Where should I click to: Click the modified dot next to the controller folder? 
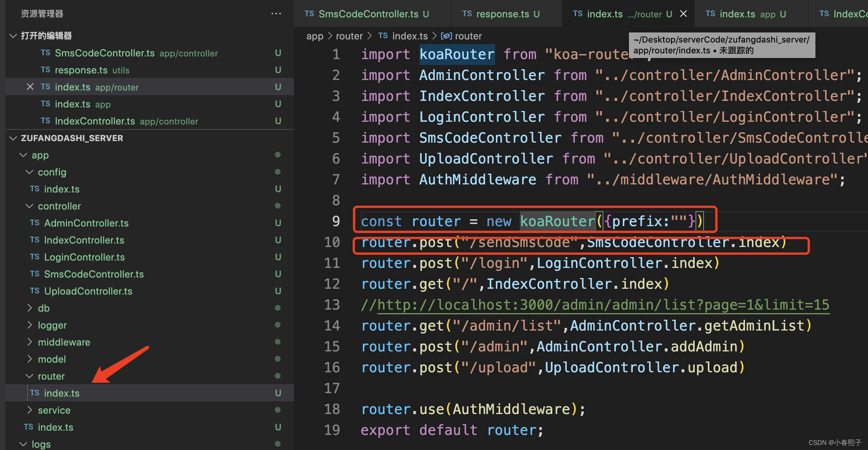pos(277,206)
